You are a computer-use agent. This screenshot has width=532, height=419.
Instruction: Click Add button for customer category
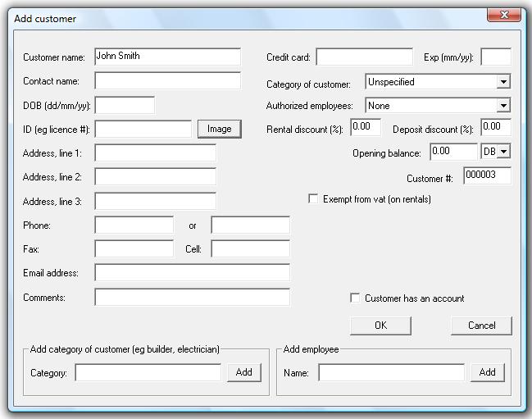tap(243, 372)
